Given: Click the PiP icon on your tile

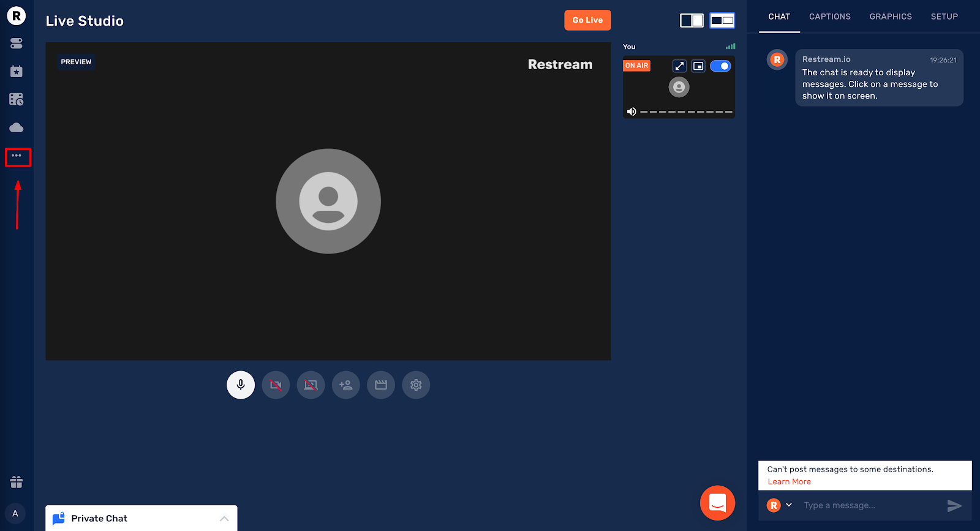Looking at the screenshot, I should coord(698,66).
